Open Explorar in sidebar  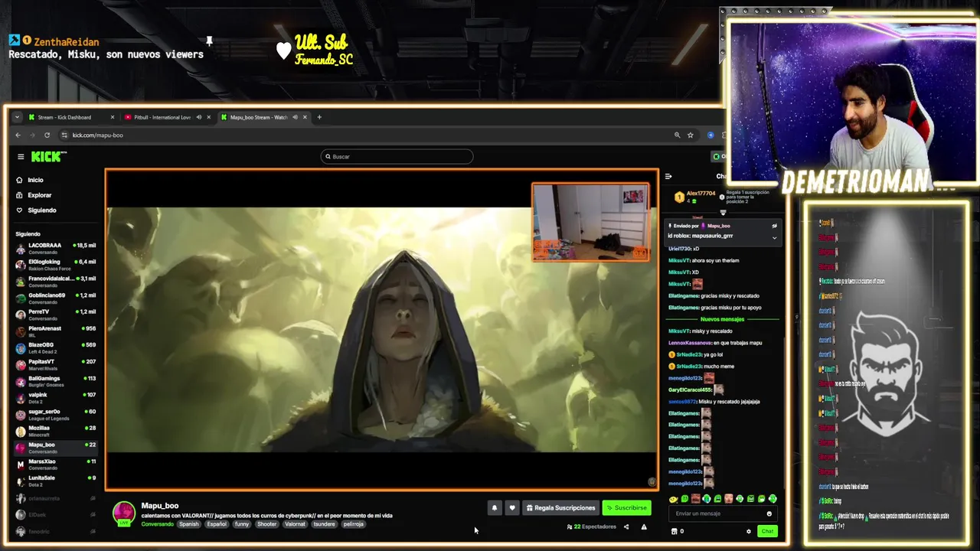34,195
